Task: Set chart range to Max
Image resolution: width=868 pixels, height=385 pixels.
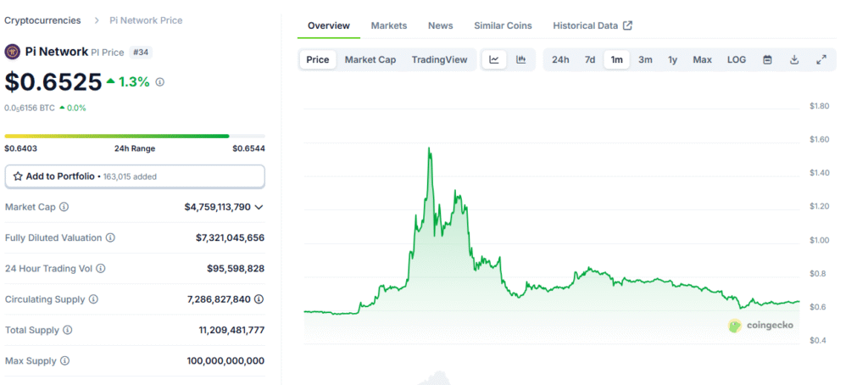Action: pos(703,60)
